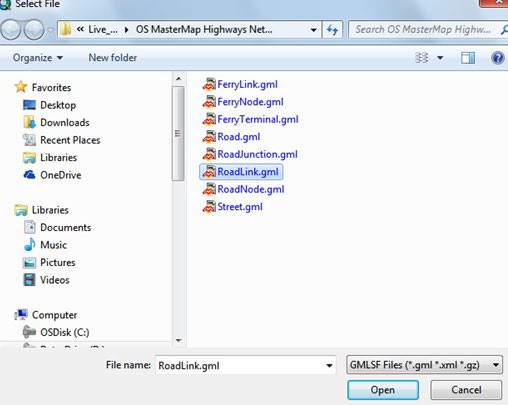Click the Pictures library icon
This screenshot has height=405, width=508.
(x=29, y=262)
